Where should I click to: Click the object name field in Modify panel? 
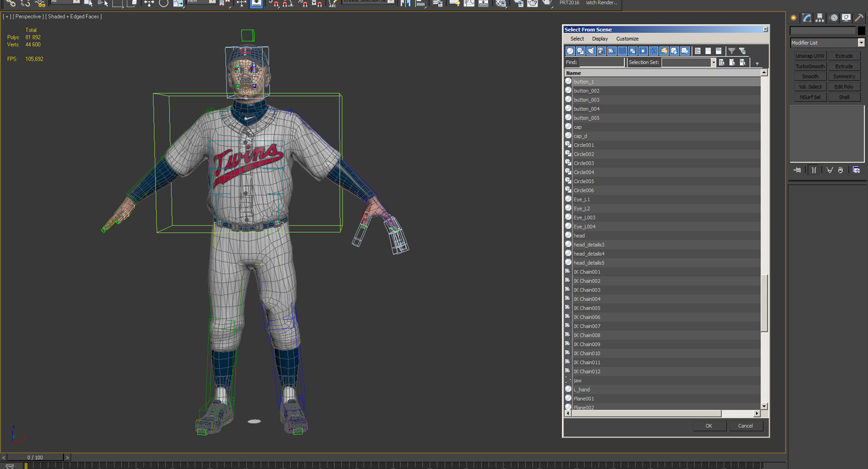point(823,30)
